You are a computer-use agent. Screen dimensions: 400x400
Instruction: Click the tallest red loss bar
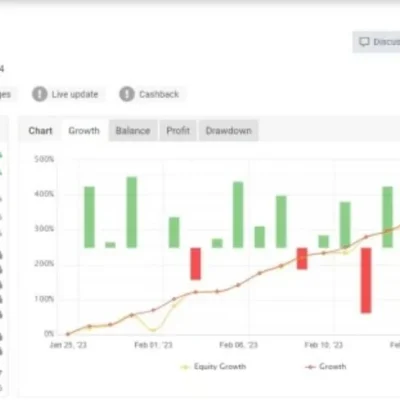[366, 280]
